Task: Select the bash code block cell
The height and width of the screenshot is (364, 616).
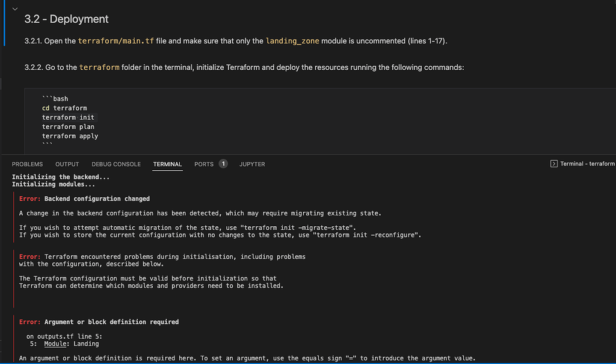Action: (301, 120)
